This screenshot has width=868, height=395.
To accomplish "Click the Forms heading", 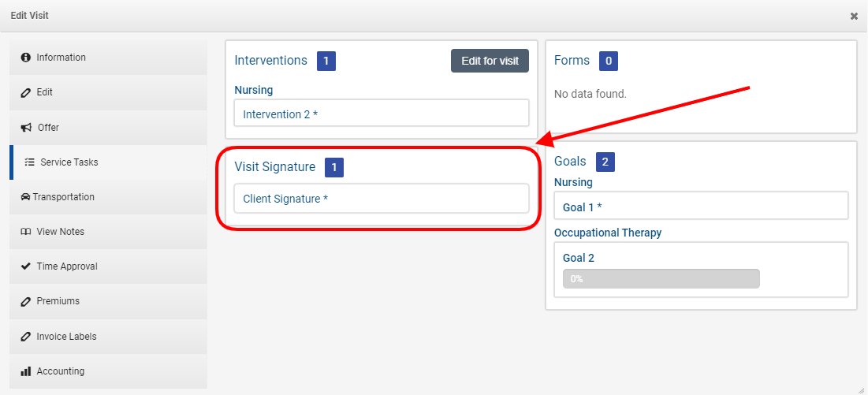I will pyautogui.click(x=572, y=60).
